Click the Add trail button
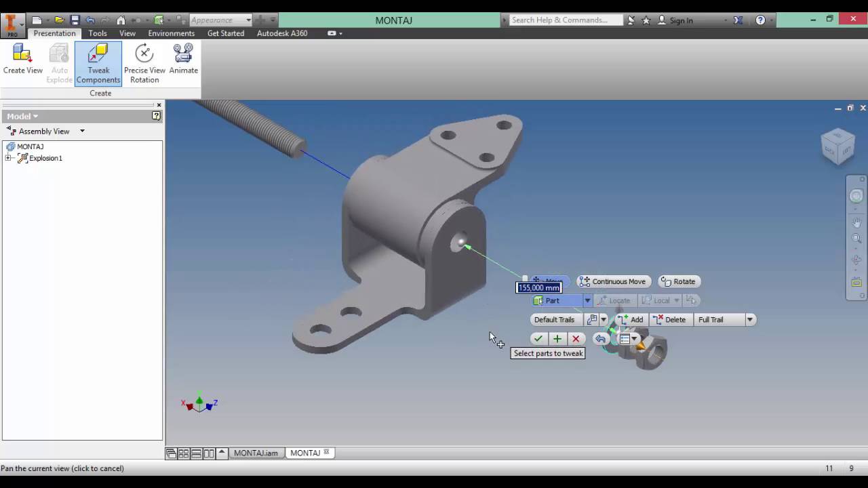 pos(630,320)
